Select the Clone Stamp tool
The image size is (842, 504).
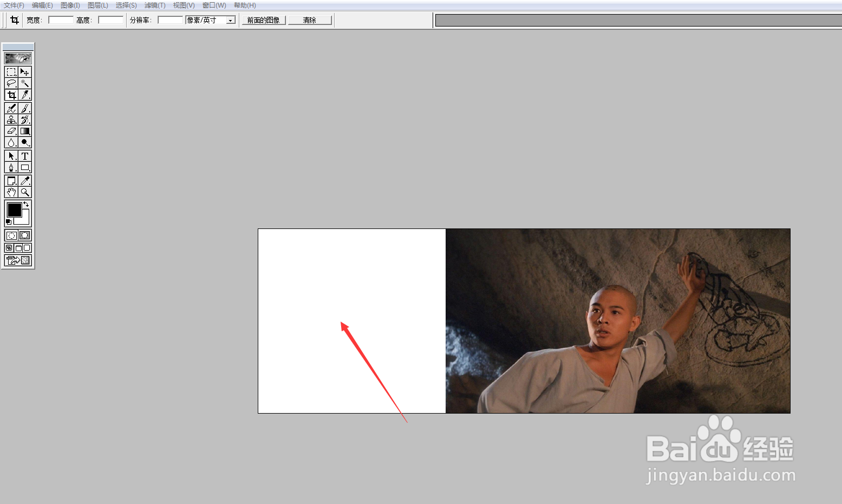tap(11, 120)
